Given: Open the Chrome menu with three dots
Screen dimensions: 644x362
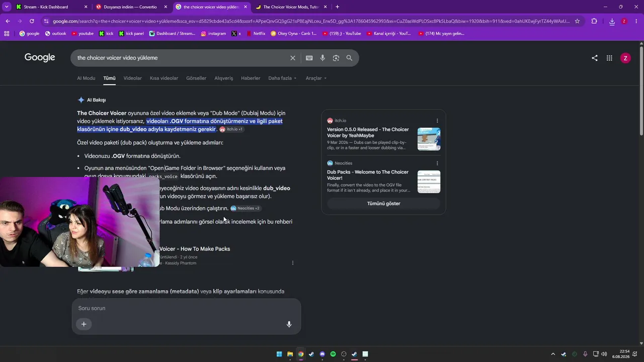Looking at the screenshot, I should pos(636,21).
